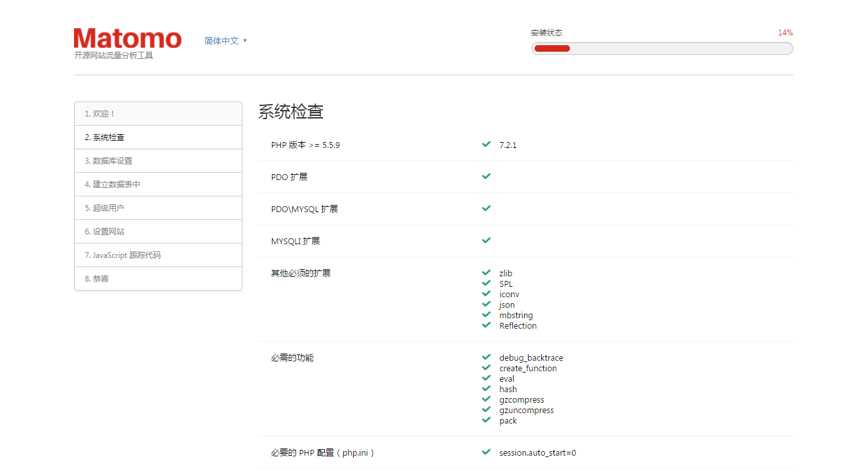Click the 'PDO\MYSQL 扩展' label
Viewport: 868px width, 476px height.
(305, 210)
